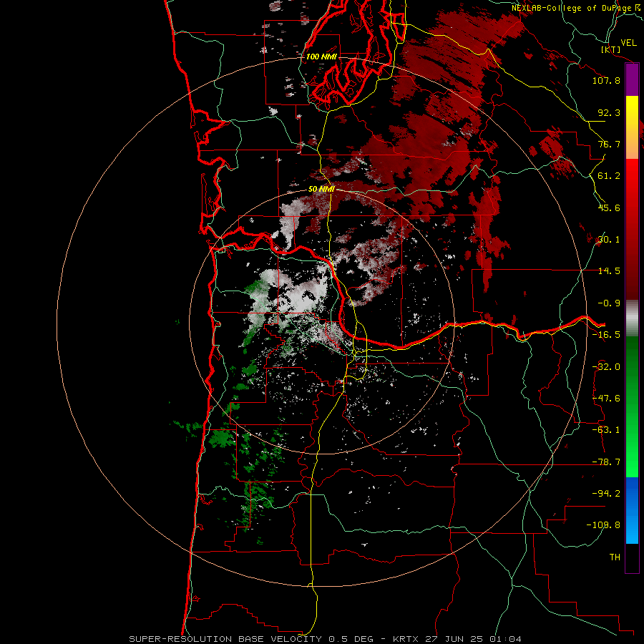
Task: Click the 30.1 legend value
Action: [x=609, y=240]
